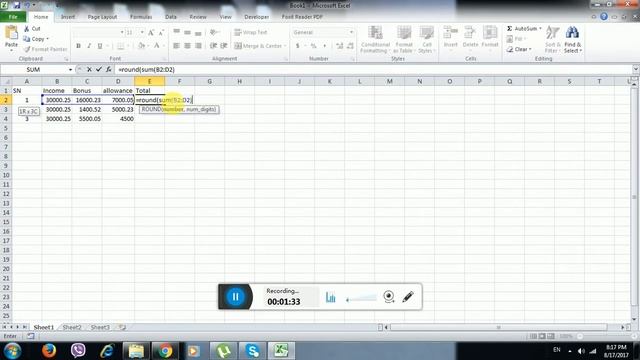Image resolution: width=640 pixels, height=360 pixels.
Task: Adjust the recorder volume slider
Action: tap(361, 298)
